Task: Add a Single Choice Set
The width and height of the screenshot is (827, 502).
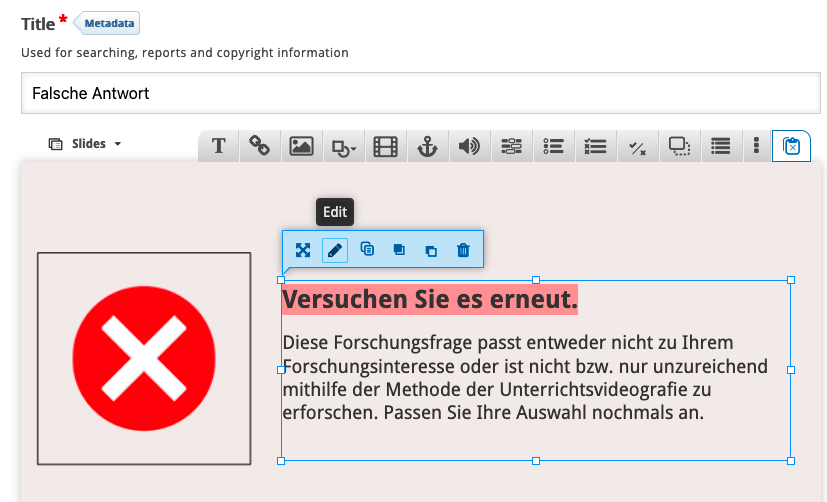Action: pyautogui.click(x=553, y=146)
